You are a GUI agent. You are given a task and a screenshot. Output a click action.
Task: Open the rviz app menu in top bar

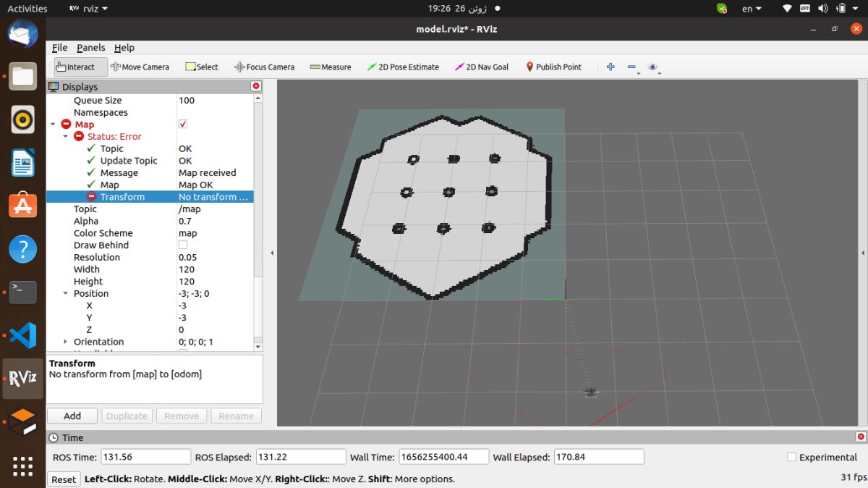tap(89, 9)
